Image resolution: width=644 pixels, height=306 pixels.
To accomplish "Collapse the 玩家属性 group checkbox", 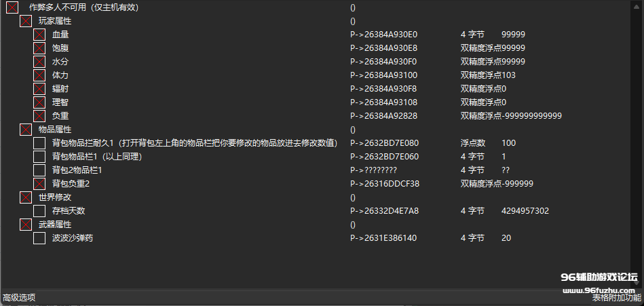I will coord(26,21).
